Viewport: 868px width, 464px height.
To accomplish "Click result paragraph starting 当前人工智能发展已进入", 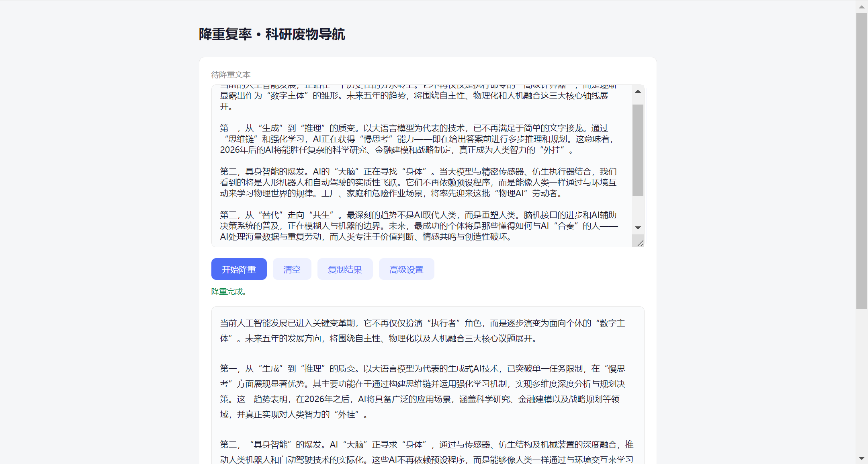I will click(x=422, y=331).
